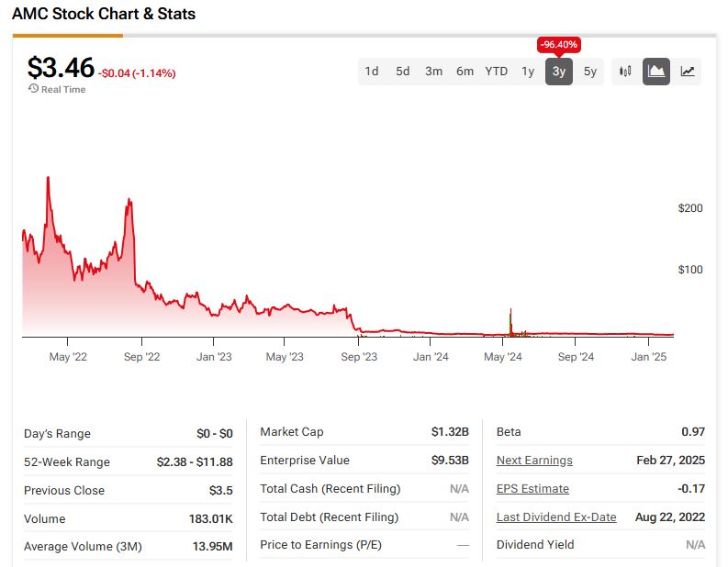This screenshot has width=728, height=567.
Task: Click the Last Dividend Ex-Date link
Action: [556, 517]
